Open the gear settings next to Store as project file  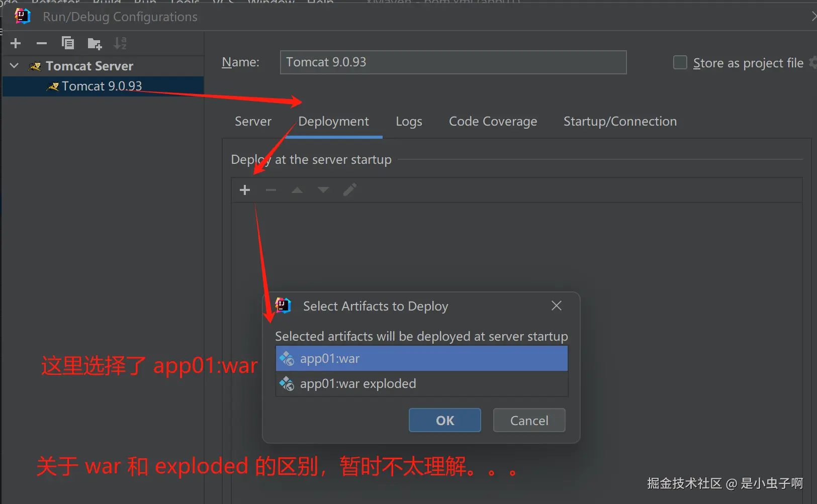tap(813, 63)
